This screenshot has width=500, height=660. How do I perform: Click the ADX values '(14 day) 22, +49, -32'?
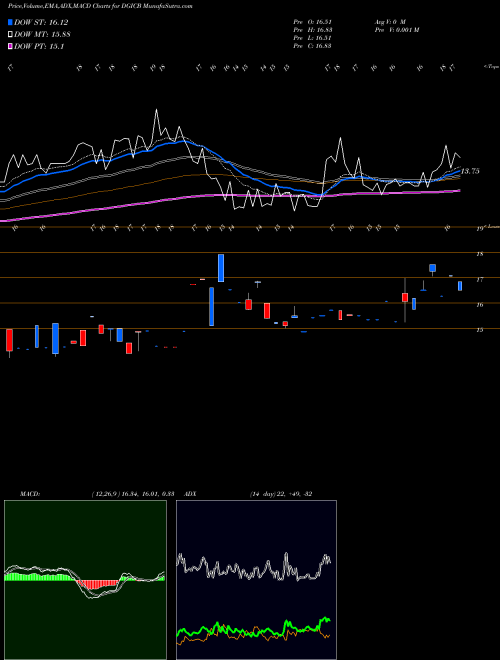click(281, 494)
